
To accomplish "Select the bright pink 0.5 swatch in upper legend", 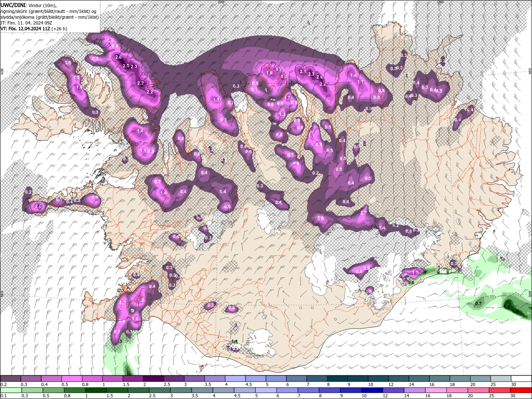I will point(71,379).
